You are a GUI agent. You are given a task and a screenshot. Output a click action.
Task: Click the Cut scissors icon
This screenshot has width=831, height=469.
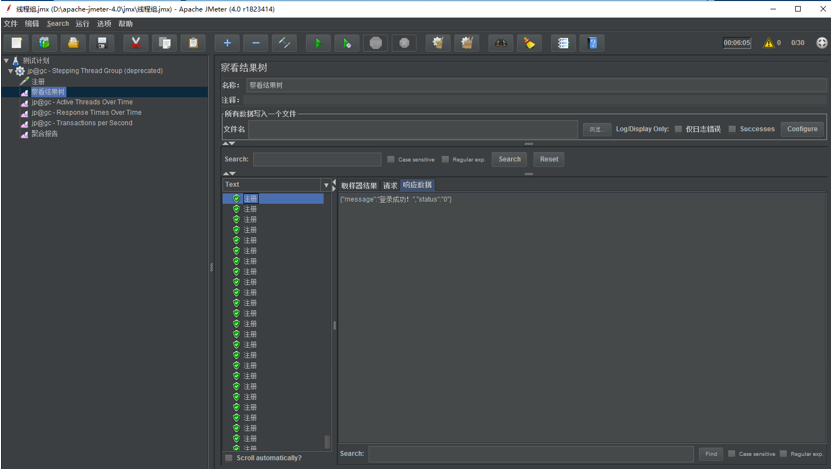click(x=136, y=43)
